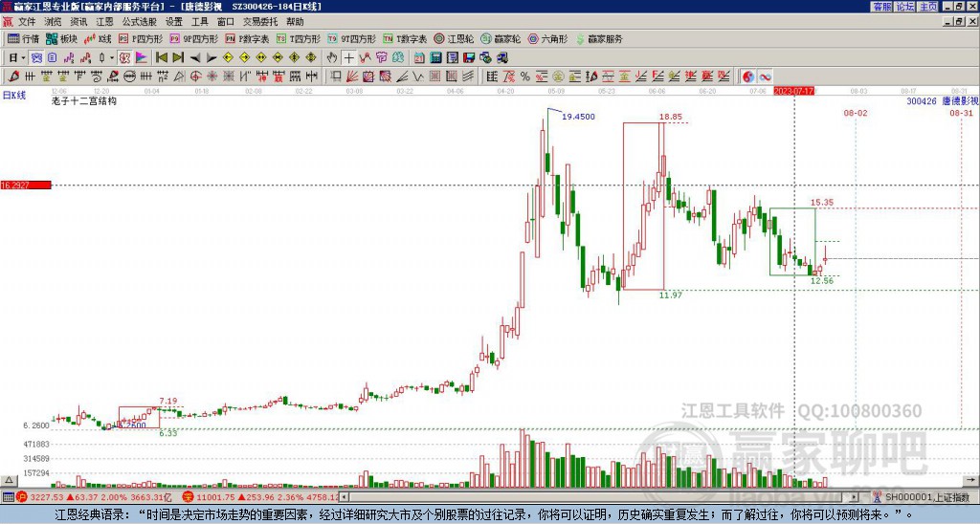The image size is (980, 524).
Task: Expand the candlestick style dropdown arrow
Action: [112, 58]
